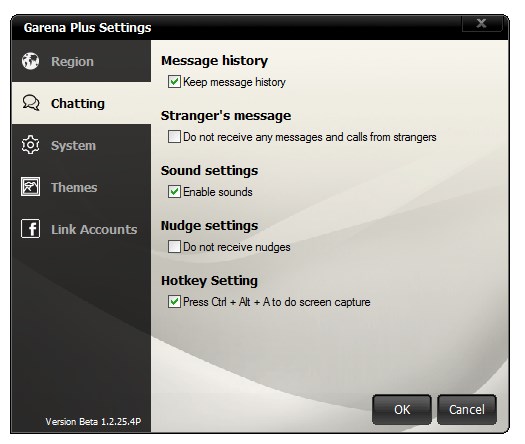Click the globe icon for Region
The width and height of the screenshot is (525, 444).
click(30, 61)
